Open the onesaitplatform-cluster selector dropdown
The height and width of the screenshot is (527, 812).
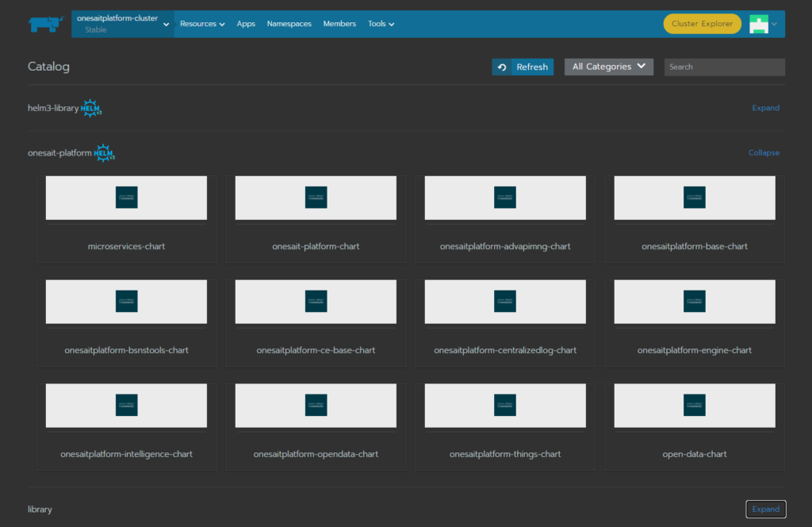tap(123, 24)
